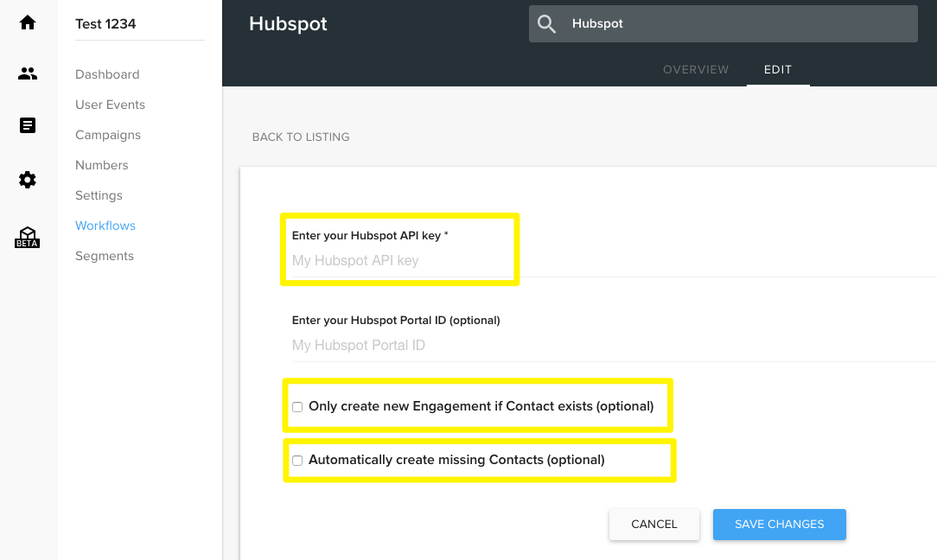Viewport: 937px width, 560px height.
Task: Open the settings gear icon
Action: point(28,180)
